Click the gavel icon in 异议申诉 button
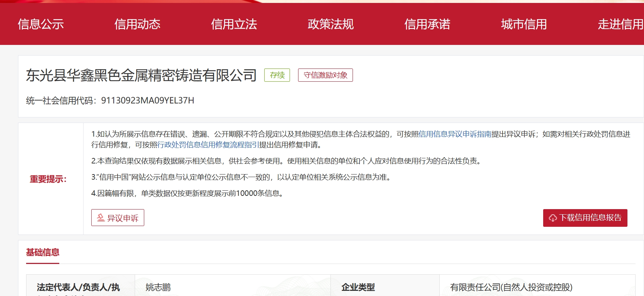This screenshot has width=644, height=296. click(101, 218)
